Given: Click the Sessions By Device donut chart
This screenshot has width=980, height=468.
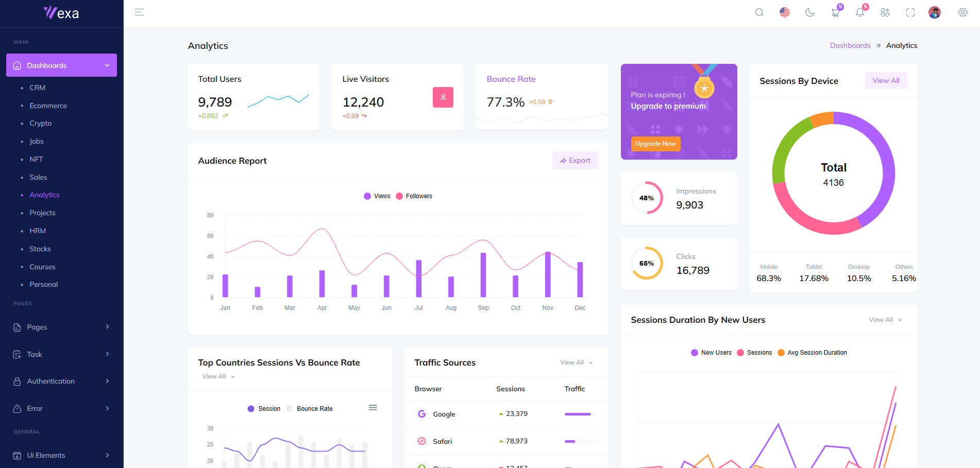Looking at the screenshot, I should (x=833, y=173).
